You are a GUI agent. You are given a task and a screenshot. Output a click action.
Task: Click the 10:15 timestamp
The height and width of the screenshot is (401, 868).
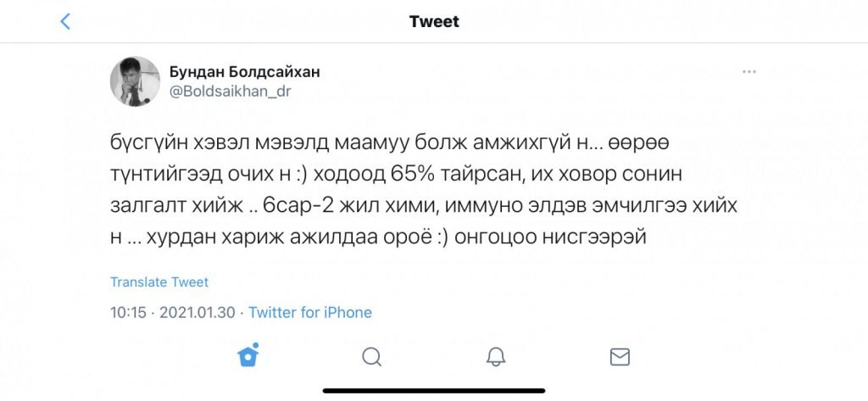pyautogui.click(x=129, y=312)
